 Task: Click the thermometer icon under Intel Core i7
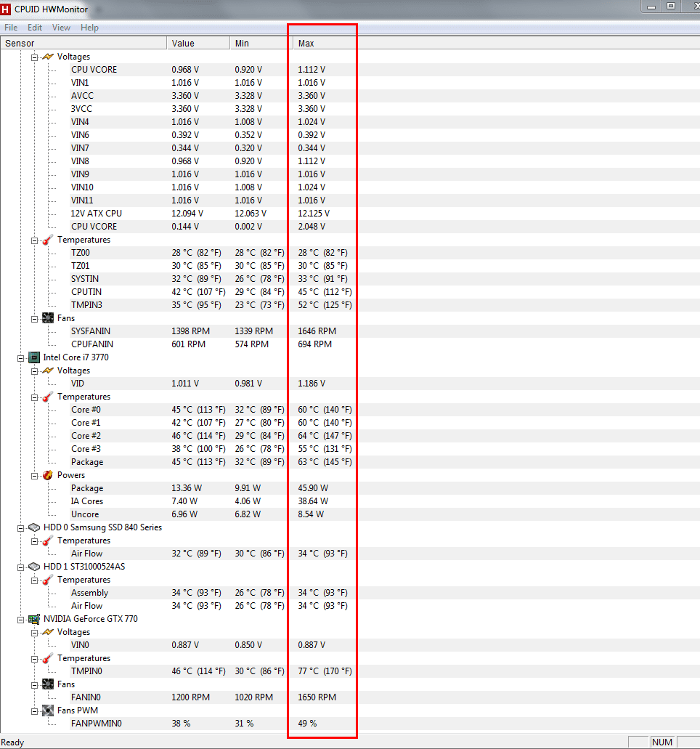coord(48,397)
